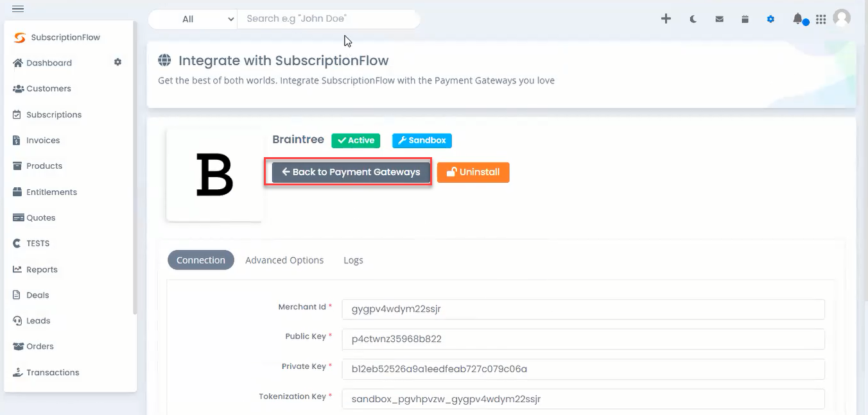Open Products menu item
868x415 pixels.
pyautogui.click(x=44, y=166)
